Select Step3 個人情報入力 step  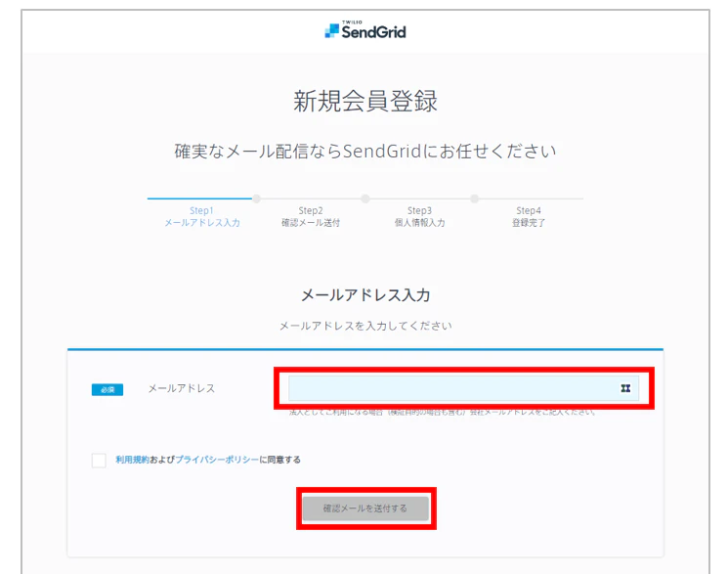(x=420, y=216)
